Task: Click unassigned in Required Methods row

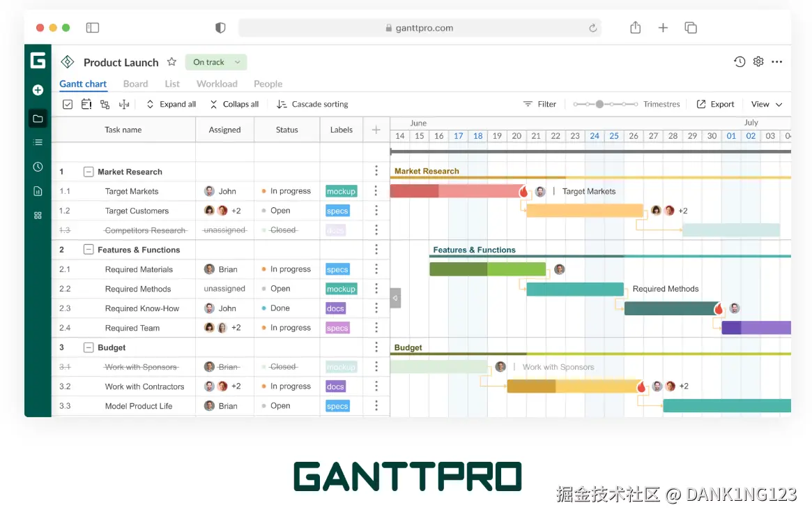Action: [x=224, y=289]
